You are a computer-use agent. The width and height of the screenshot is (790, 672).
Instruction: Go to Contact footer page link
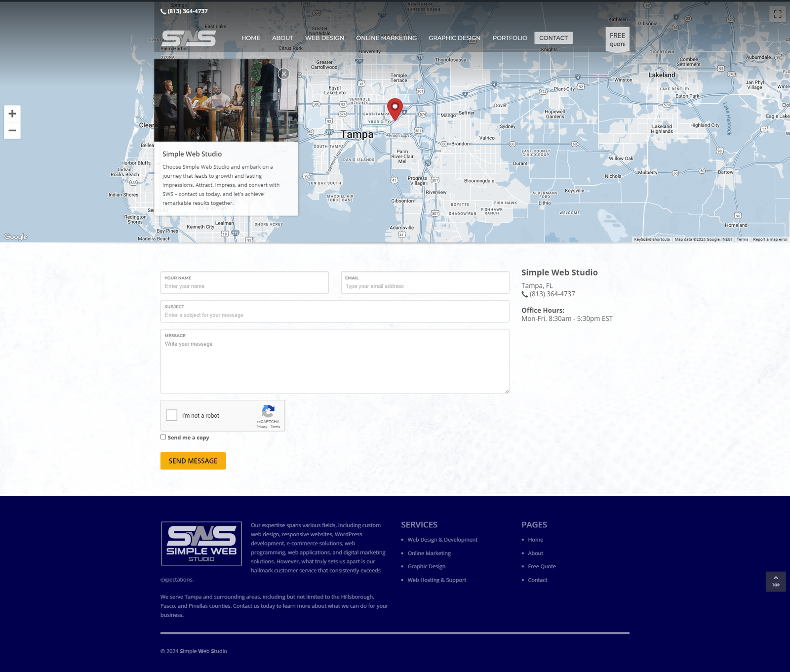tap(537, 580)
